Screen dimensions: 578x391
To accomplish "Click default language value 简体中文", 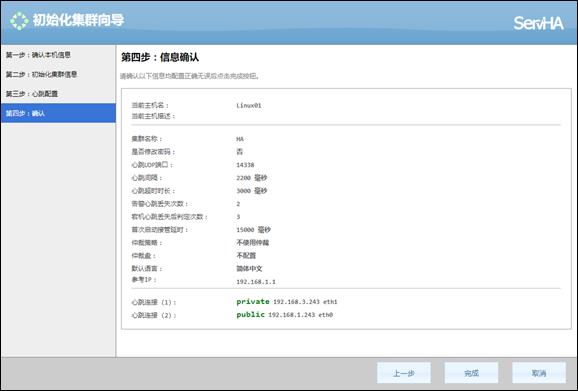I will pyautogui.click(x=249, y=269).
